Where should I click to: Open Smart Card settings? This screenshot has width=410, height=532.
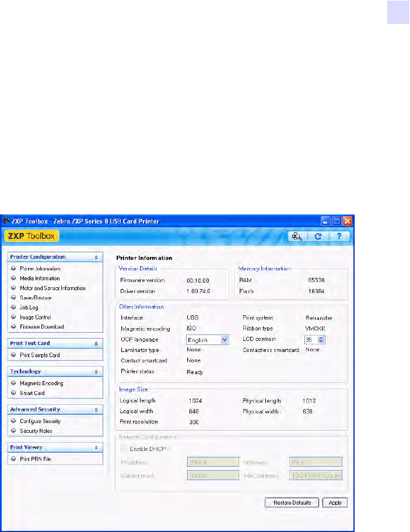[32, 393]
